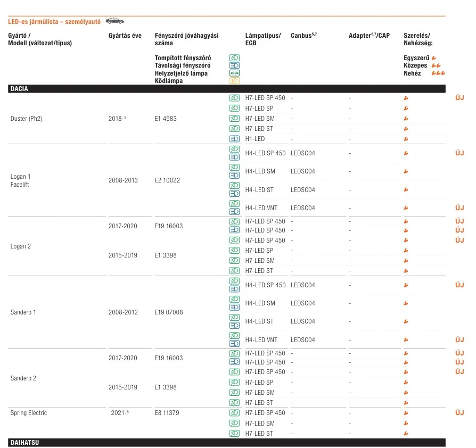This screenshot has width=476, height=448.
Task: Click the single wrench icon next to Egyszerű
Action: tap(434, 57)
